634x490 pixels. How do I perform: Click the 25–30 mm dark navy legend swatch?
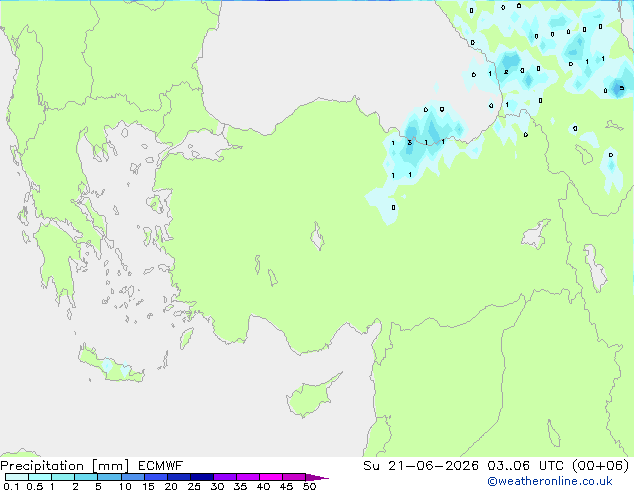tap(202, 477)
